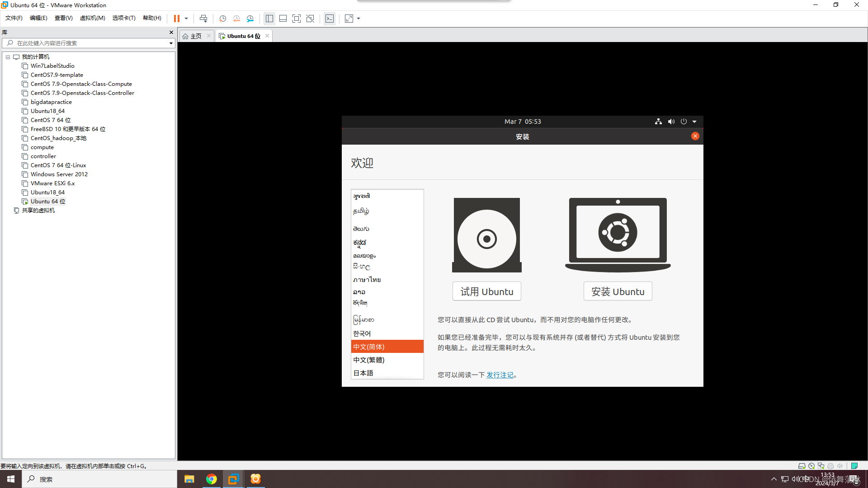
Task: Click the library search input field
Action: click(x=86, y=43)
